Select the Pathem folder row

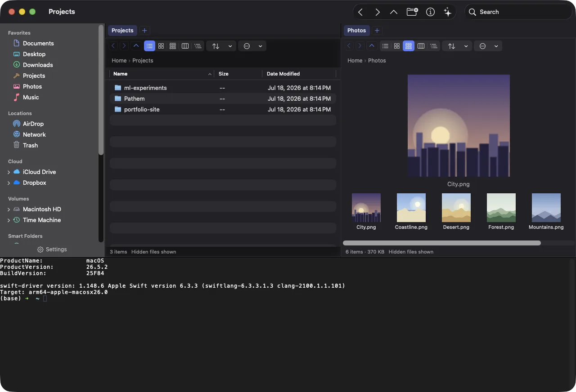(x=223, y=98)
